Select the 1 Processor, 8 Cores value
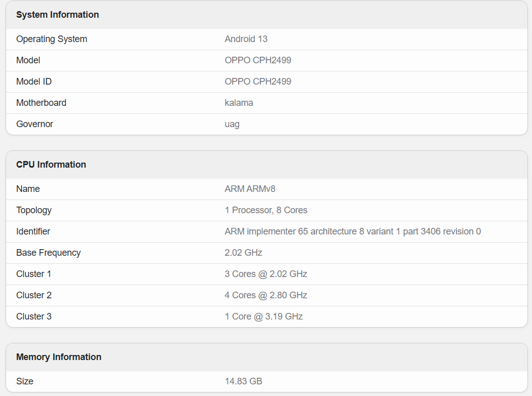Screen dimensions: 532x396 click(x=266, y=210)
